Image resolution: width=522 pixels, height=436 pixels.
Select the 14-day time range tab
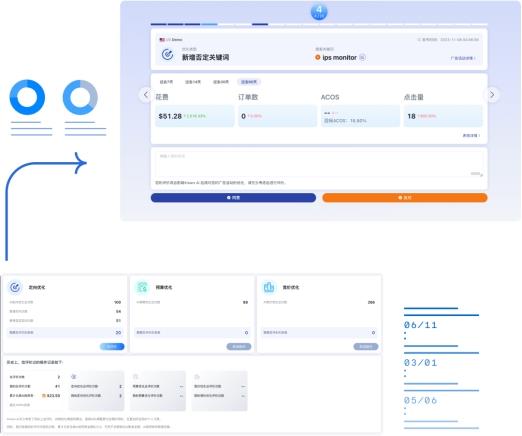[193, 82]
